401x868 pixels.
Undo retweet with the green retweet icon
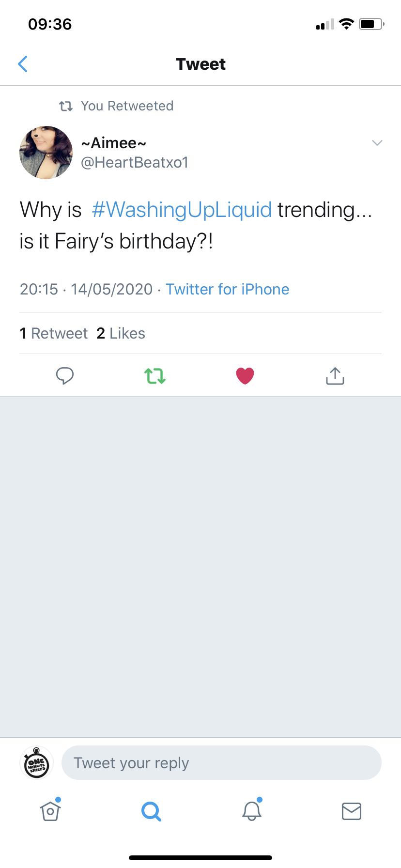pos(155,376)
